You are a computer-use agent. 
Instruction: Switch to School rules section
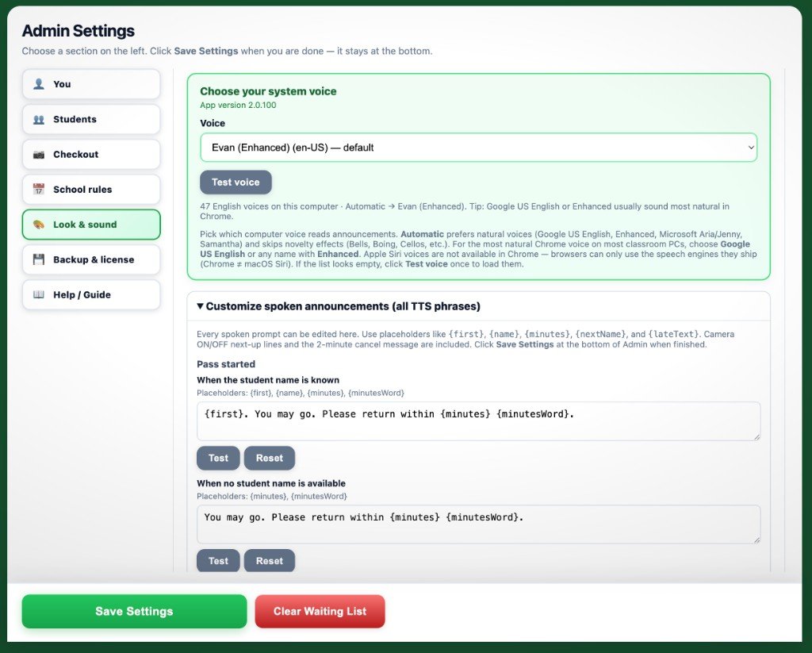91,189
